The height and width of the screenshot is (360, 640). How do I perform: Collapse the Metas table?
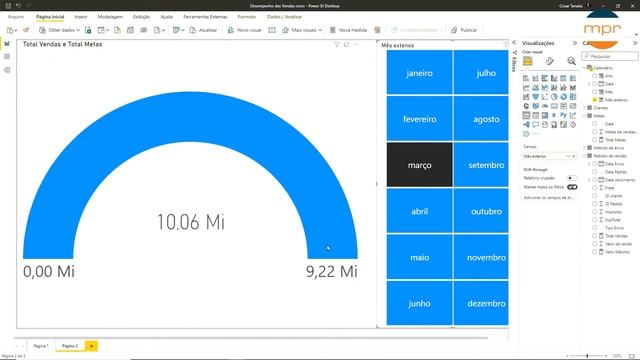[584, 116]
